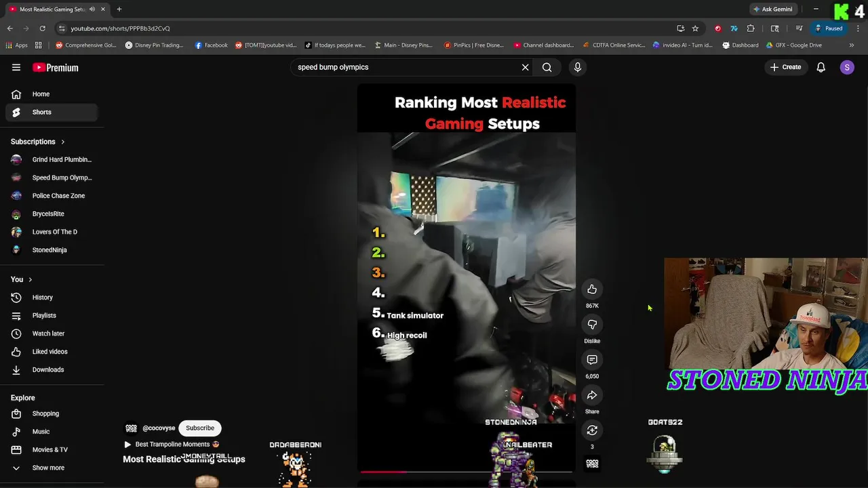Expand the Subscriptions section

pyautogui.click(x=38, y=142)
